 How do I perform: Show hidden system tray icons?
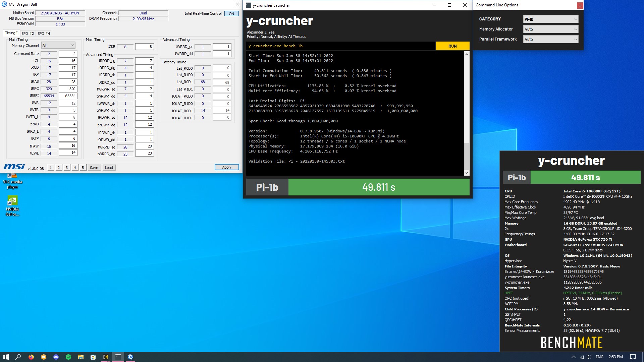click(574, 357)
